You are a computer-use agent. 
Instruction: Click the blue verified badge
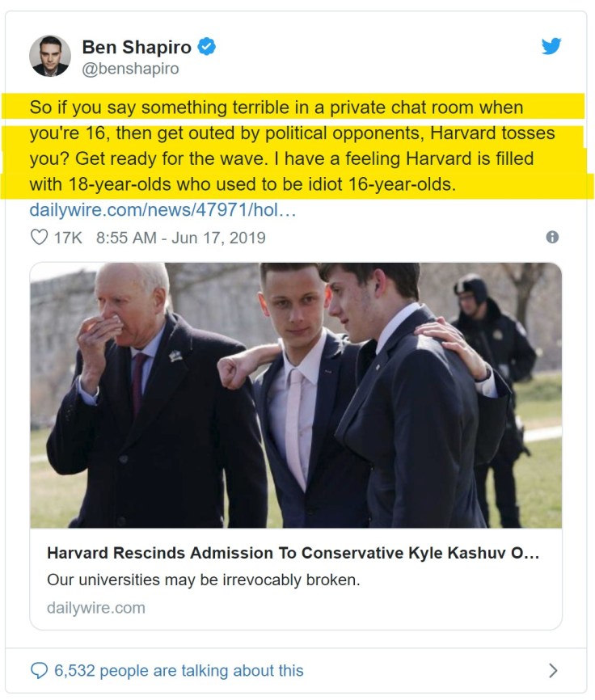(x=207, y=47)
